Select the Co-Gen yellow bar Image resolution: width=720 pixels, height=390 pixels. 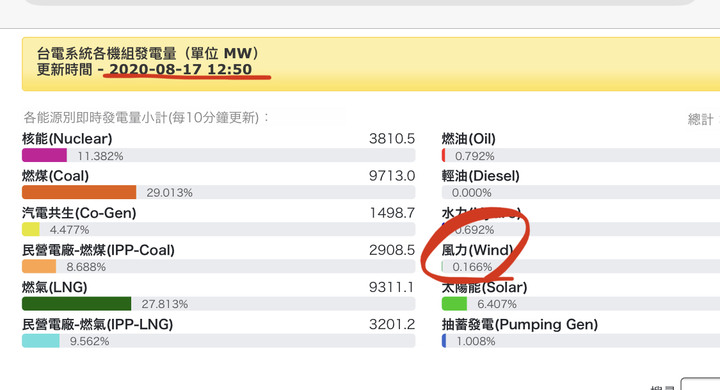(x=31, y=229)
